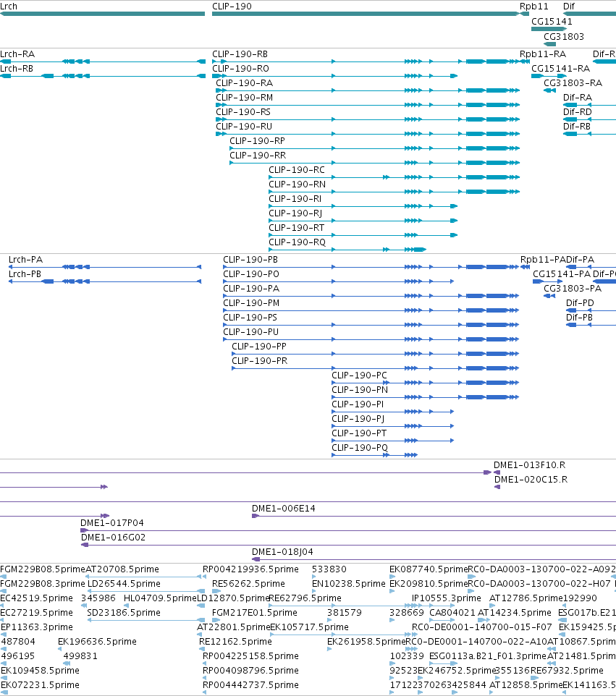Click EST EN10238.5prime
Screen dimensions: 616x696
[x=349, y=584]
